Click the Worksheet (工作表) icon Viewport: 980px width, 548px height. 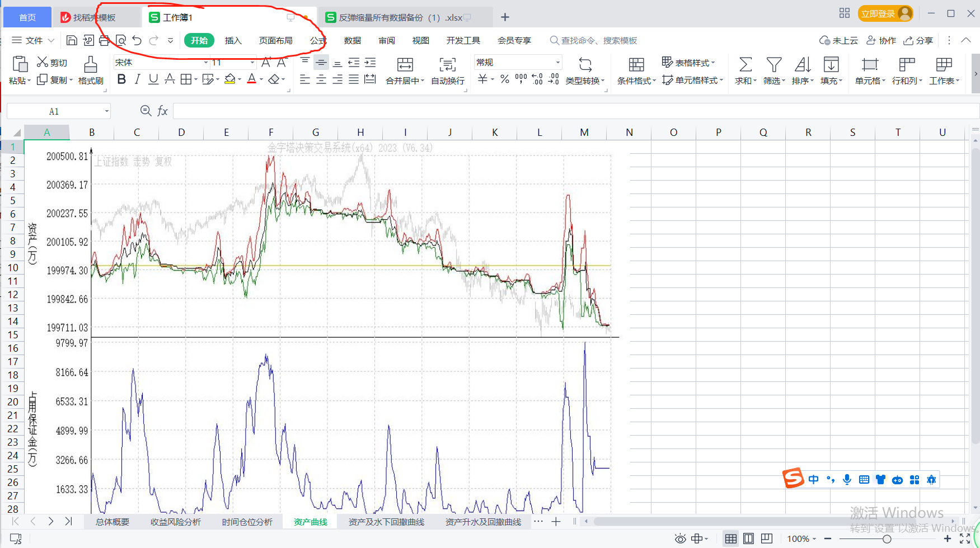click(944, 64)
